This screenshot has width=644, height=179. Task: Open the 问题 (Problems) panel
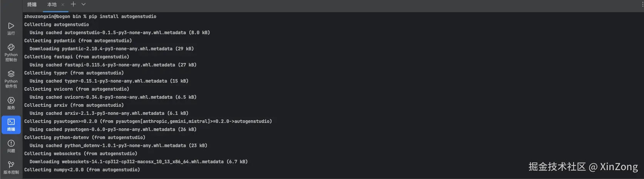[11, 146]
